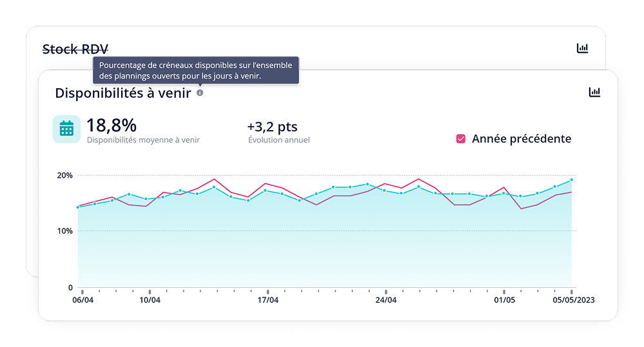This screenshot has height=347, width=644.
Task: Click the +3,2 pts evolution value
Action: [x=272, y=127]
